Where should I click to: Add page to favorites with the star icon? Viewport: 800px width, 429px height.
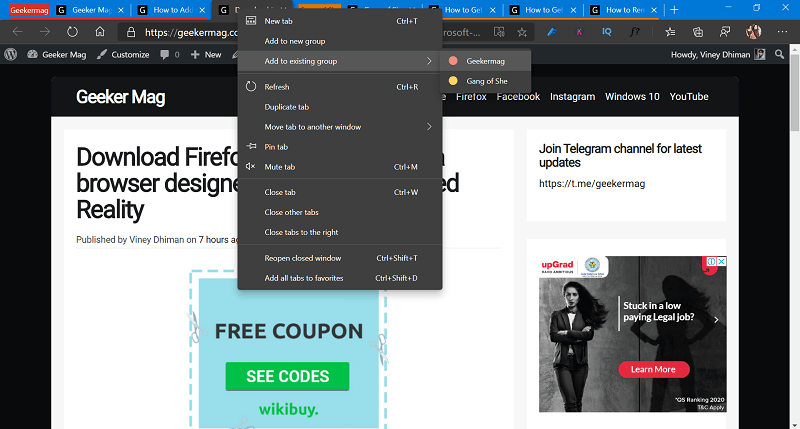[522, 32]
